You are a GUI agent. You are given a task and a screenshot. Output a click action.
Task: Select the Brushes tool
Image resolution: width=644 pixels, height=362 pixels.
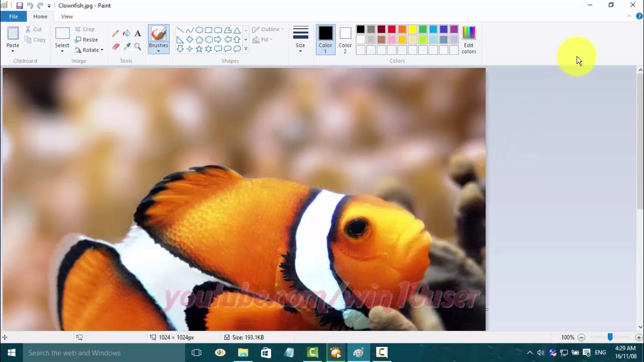pos(158,39)
